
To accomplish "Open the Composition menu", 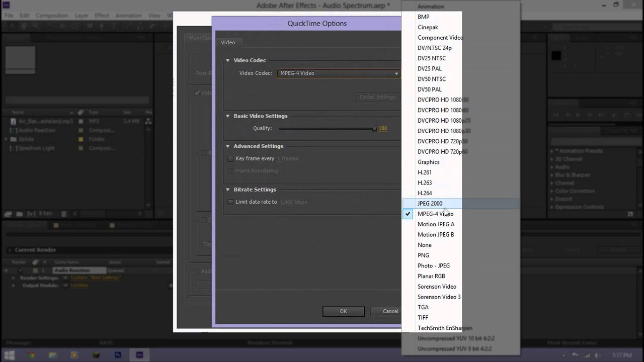I will [x=52, y=16].
